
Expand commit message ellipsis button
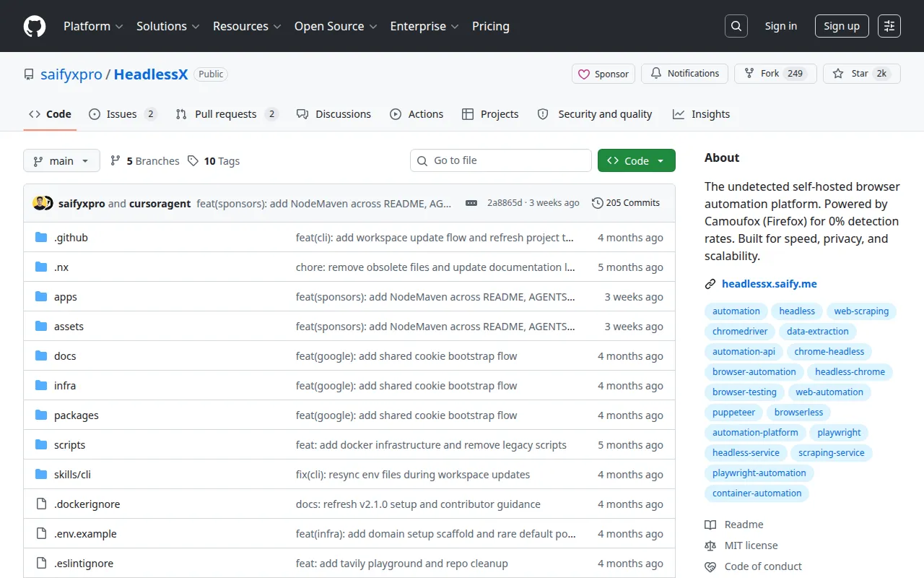coord(471,203)
